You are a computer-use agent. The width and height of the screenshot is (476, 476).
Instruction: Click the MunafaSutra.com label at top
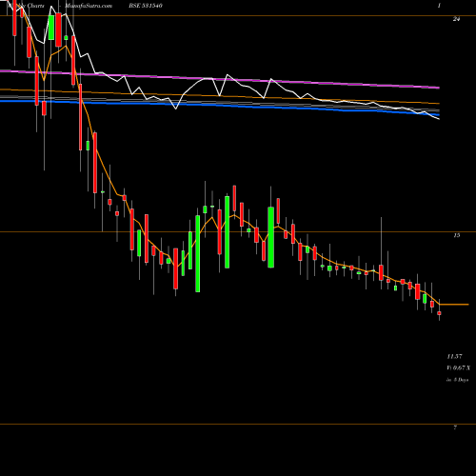coord(89,6)
